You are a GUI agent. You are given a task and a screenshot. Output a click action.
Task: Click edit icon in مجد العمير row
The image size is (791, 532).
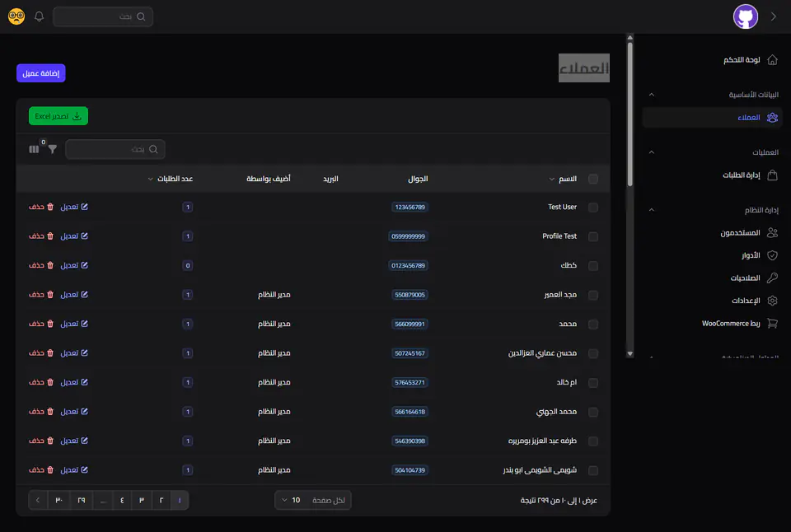(x=84, y=295)
